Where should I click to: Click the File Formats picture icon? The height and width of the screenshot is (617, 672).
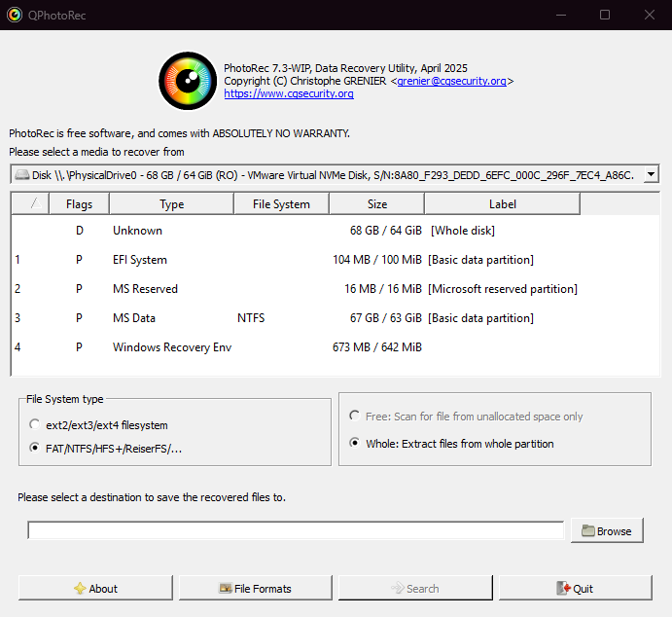pos(225,589)
